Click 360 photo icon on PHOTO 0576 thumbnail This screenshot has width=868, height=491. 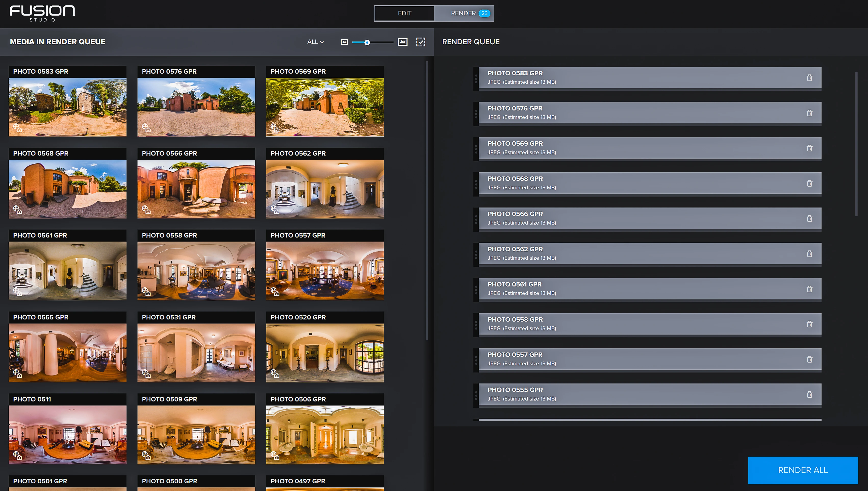tap(146, 128)
